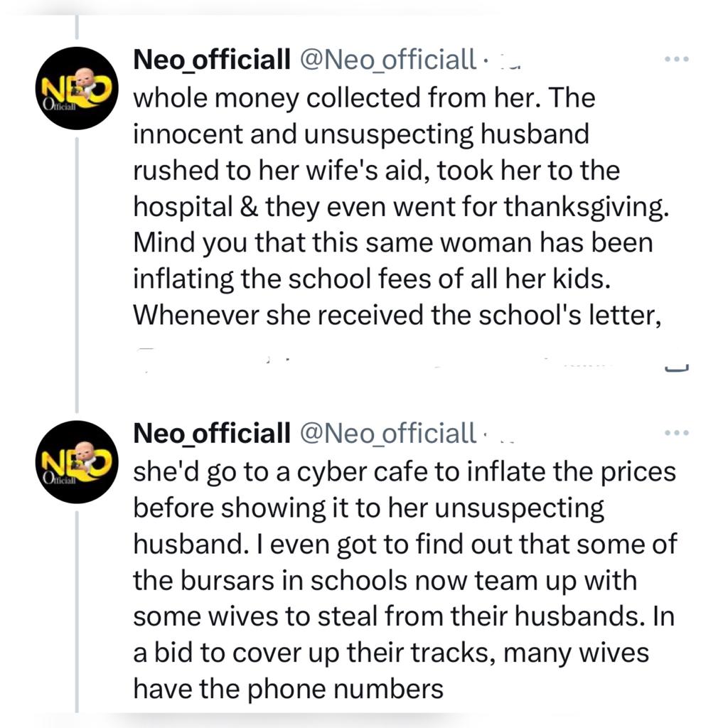Click the line 'Mind you that this same woman'
The width and height of the screenshot is (728, 728).
coord(392,243)
